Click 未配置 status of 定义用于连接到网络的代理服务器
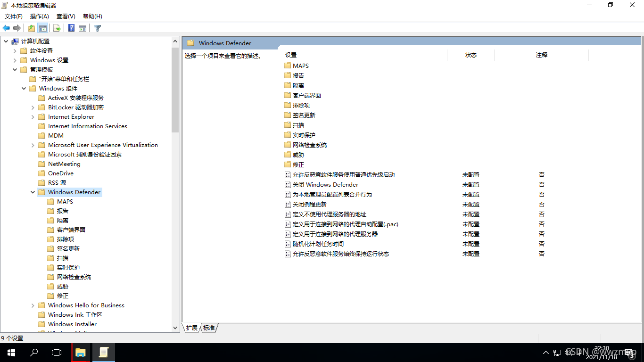 pos(471,234)
